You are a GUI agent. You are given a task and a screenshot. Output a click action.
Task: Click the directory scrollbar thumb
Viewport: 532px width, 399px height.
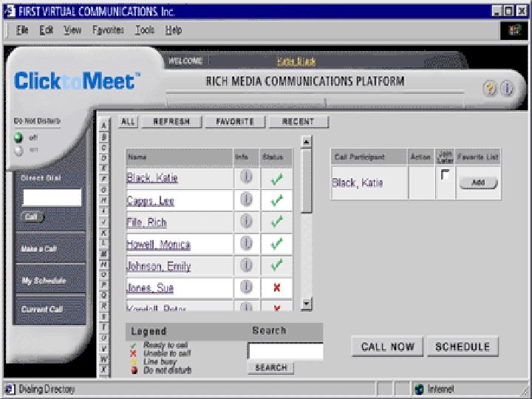(307, 180)
